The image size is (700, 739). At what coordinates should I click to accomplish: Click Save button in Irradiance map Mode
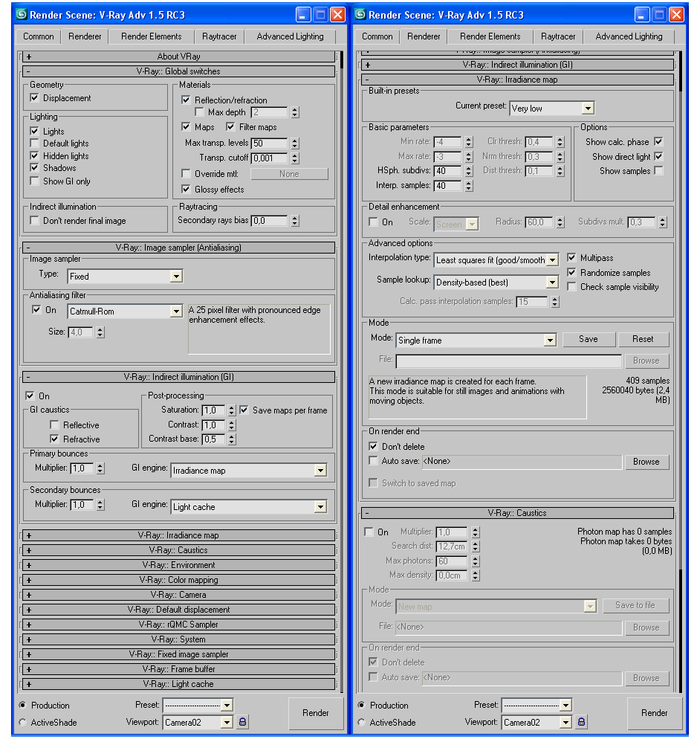(589, 339)
